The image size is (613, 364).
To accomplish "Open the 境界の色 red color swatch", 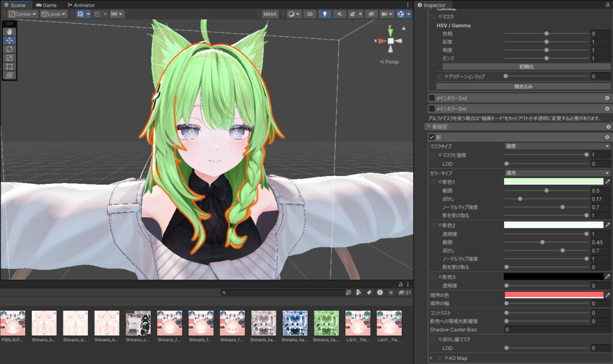I will click(x=554, y=295).
